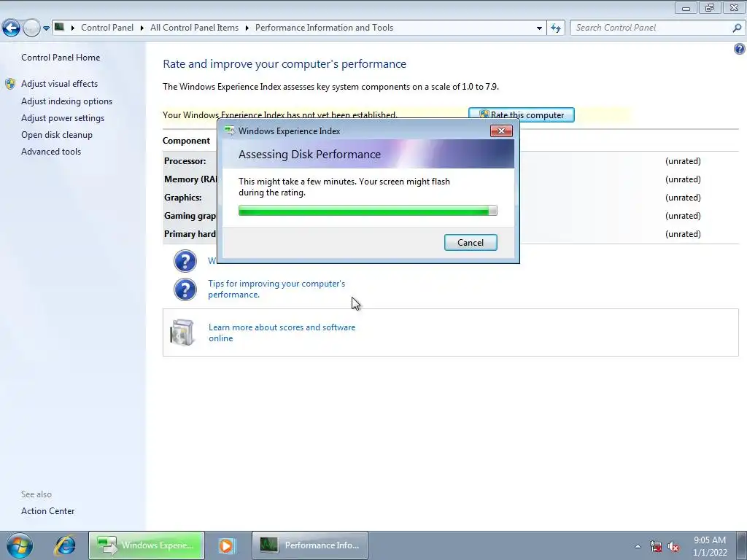Switch to Performance Info taskbar button
The width and height of the screenshot is (747, 560).
point(309,545)
